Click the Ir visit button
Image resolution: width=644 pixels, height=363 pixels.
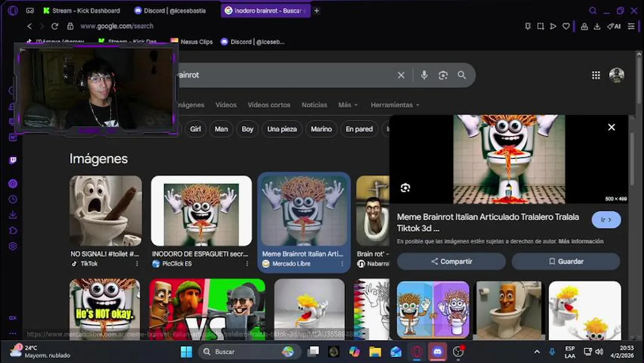(606, 220)
